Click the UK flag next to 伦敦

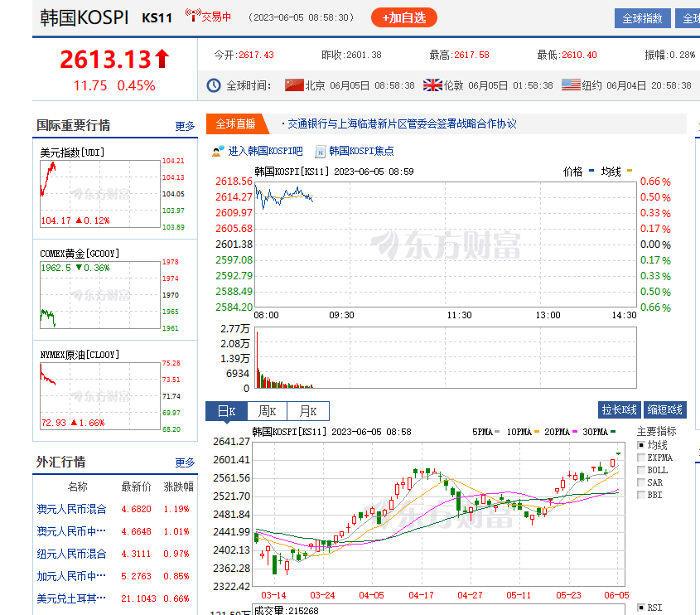(x=432, y=85)
